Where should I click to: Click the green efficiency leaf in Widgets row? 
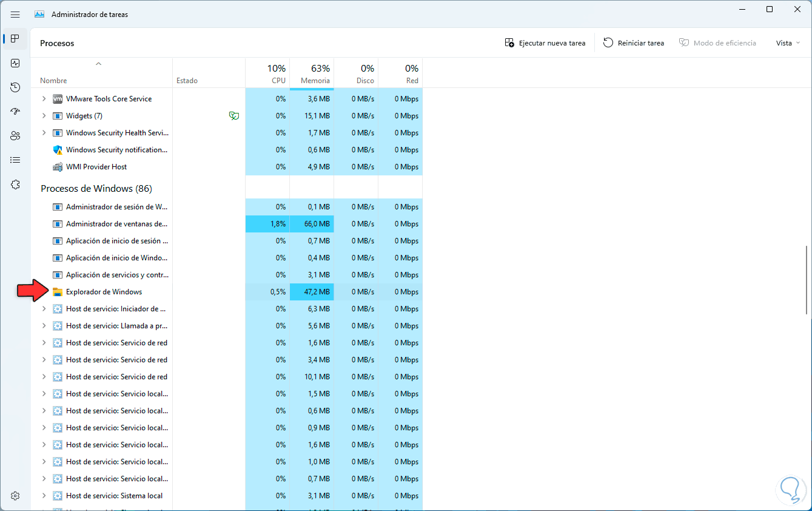233,116
